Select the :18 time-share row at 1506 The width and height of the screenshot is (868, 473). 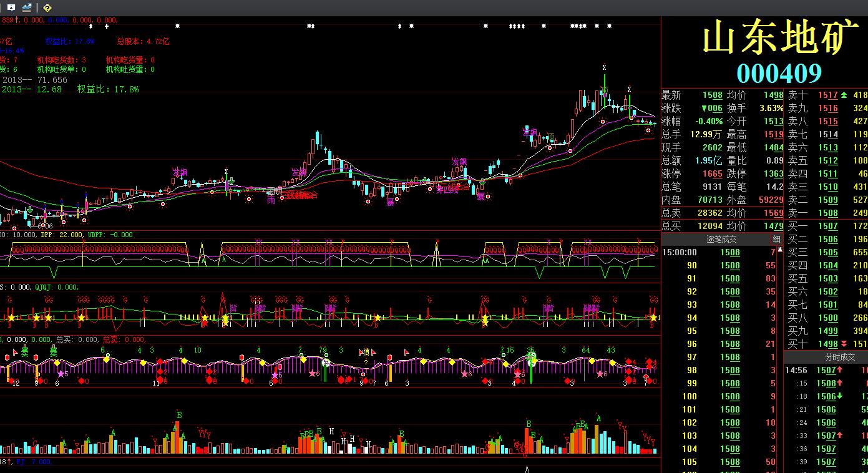click(x=826, y=397)
